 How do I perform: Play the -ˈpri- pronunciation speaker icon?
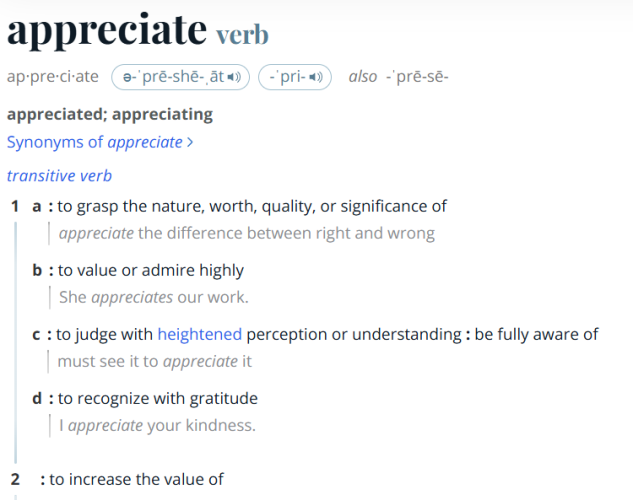[316, 77]
